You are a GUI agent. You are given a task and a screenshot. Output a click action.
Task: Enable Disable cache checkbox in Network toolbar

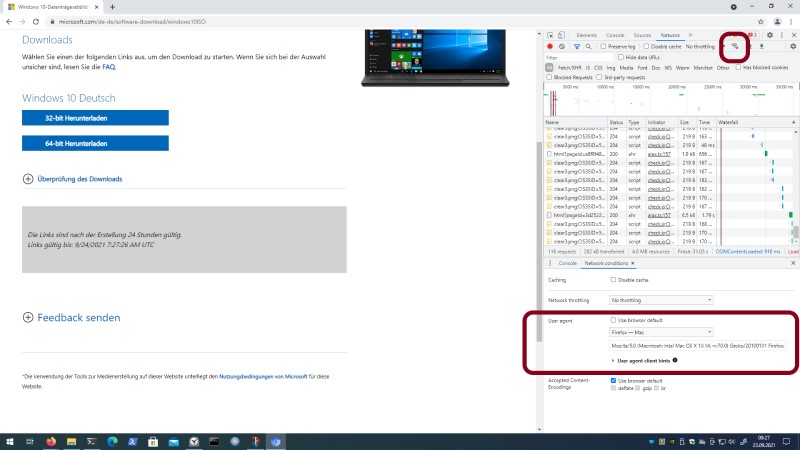coord(646,46)
